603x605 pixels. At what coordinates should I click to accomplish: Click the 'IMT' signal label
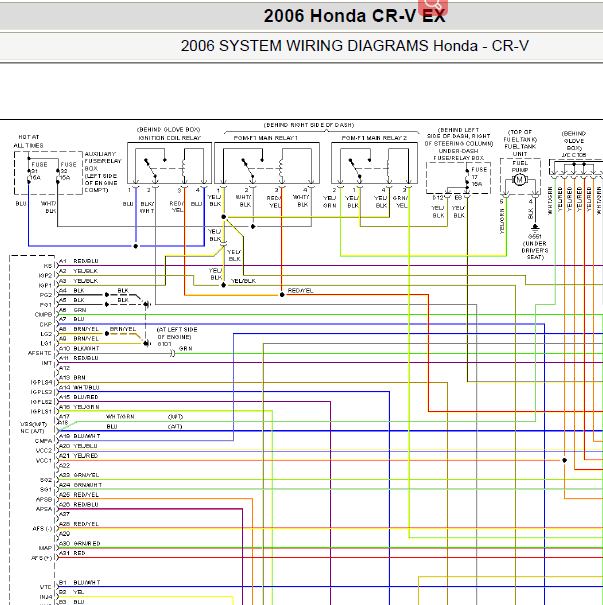47,363
